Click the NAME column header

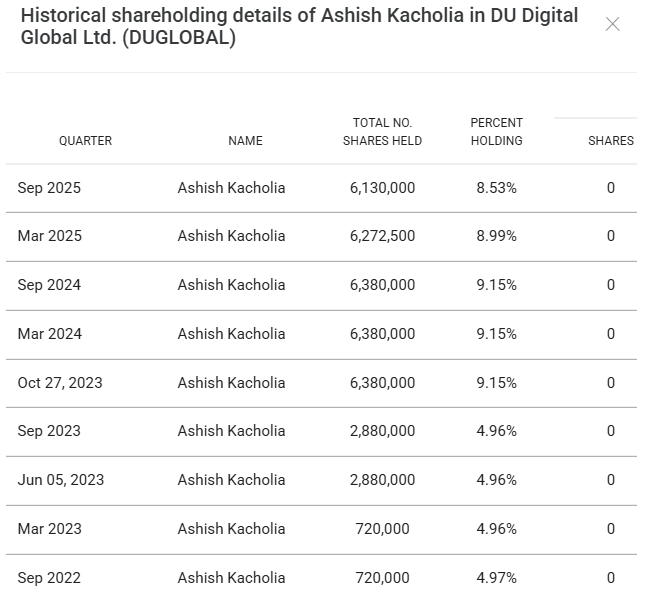point(245,141)
